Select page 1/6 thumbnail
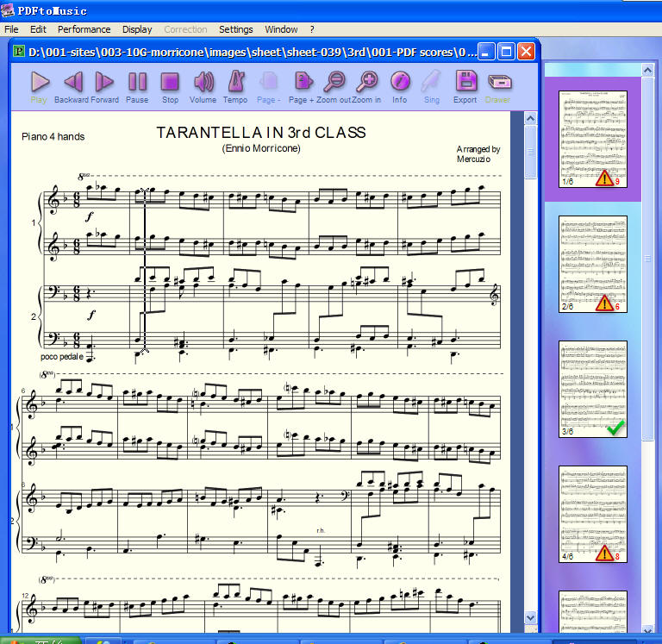662x644 pixels. pyautogui.click(x=593, y=139)
